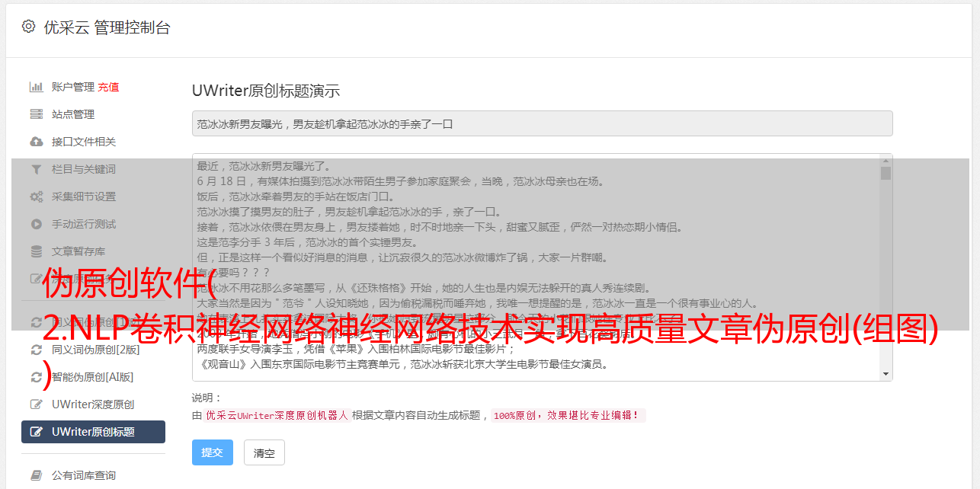Select the active UWriter原创标题 menu entry
The width and height of the screenshot is (980, 489).
coord(93,432)
